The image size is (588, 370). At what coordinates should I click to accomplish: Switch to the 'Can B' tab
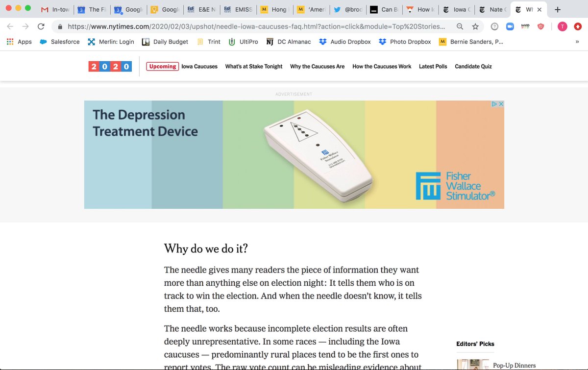384,9
